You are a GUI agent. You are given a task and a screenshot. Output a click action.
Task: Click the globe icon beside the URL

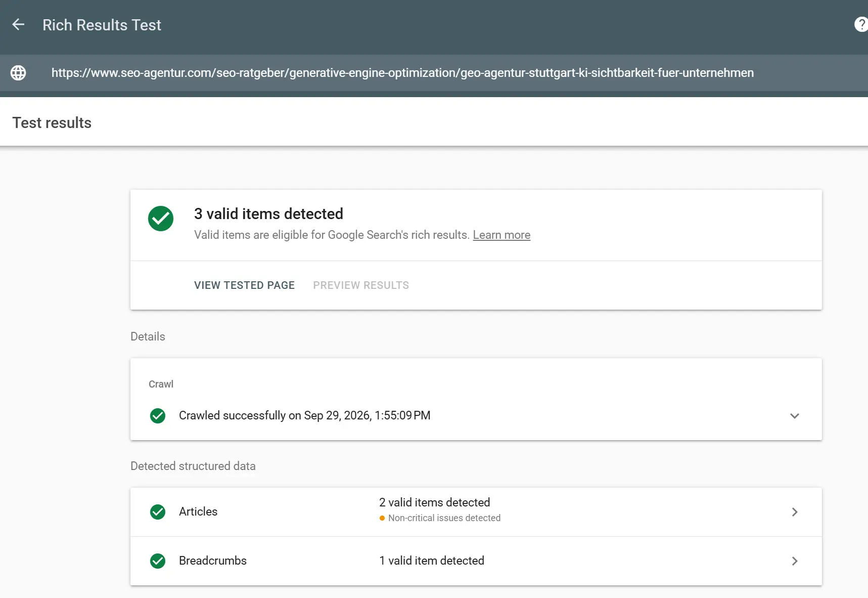18,73
